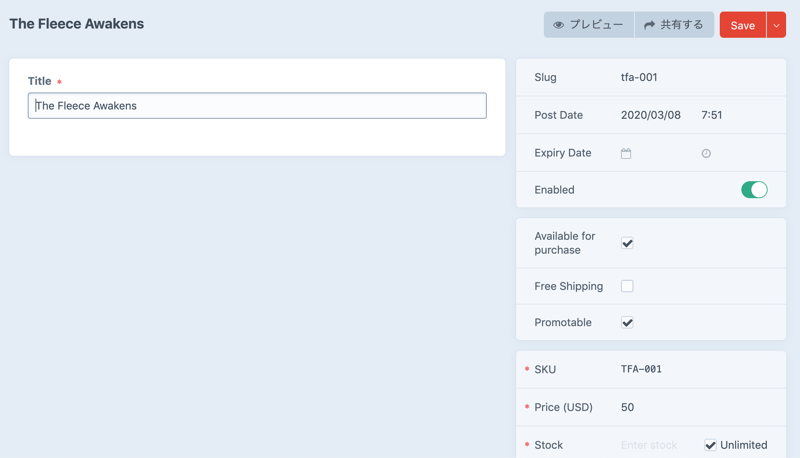Click the Post Date field 2020/03/08
The width and height of the screenshot is (800, 458).
650,115
